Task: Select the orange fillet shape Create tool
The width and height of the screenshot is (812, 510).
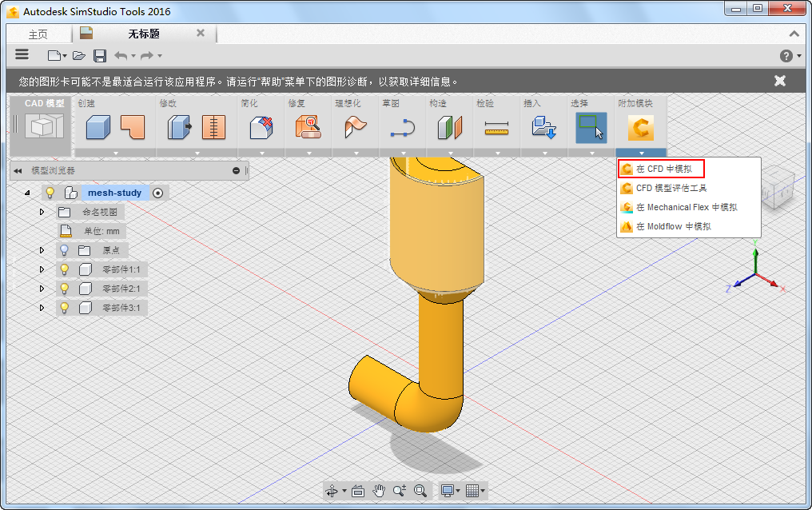Action: coord(133,127)
